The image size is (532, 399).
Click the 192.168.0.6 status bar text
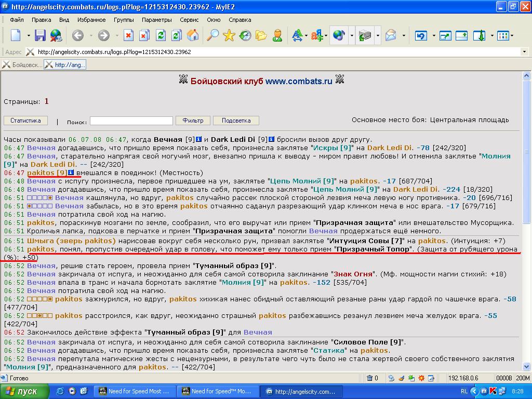tap(463, 378)
